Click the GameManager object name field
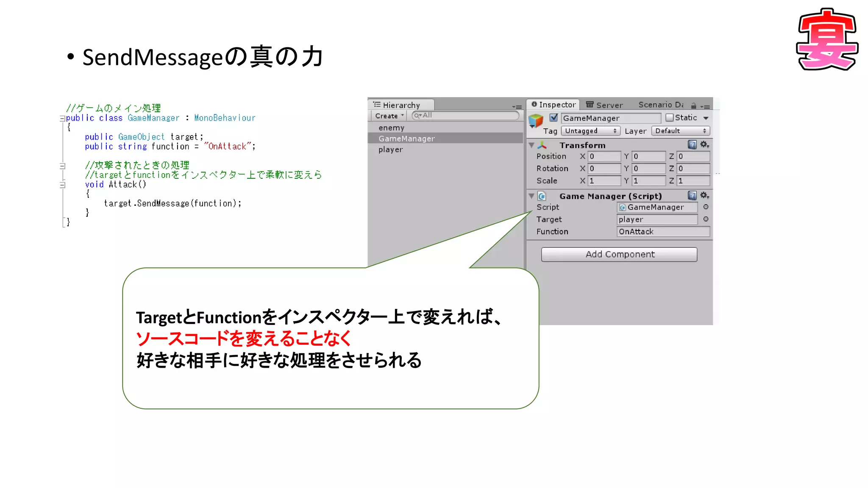 click(611, 118)
